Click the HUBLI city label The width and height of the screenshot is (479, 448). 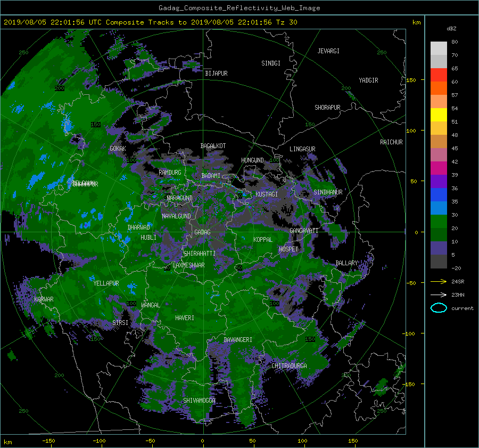point(148,237)
